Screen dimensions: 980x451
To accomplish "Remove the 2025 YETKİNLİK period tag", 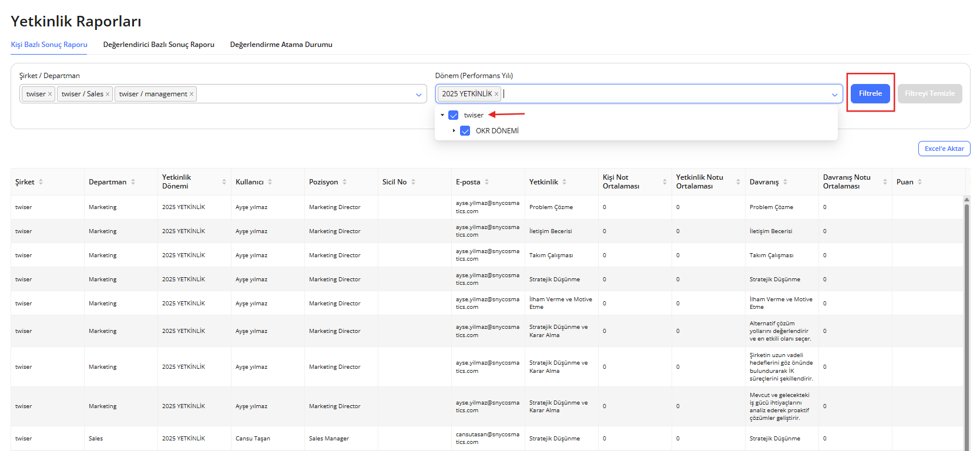I will pyautogui.click(x=496, y=94).
